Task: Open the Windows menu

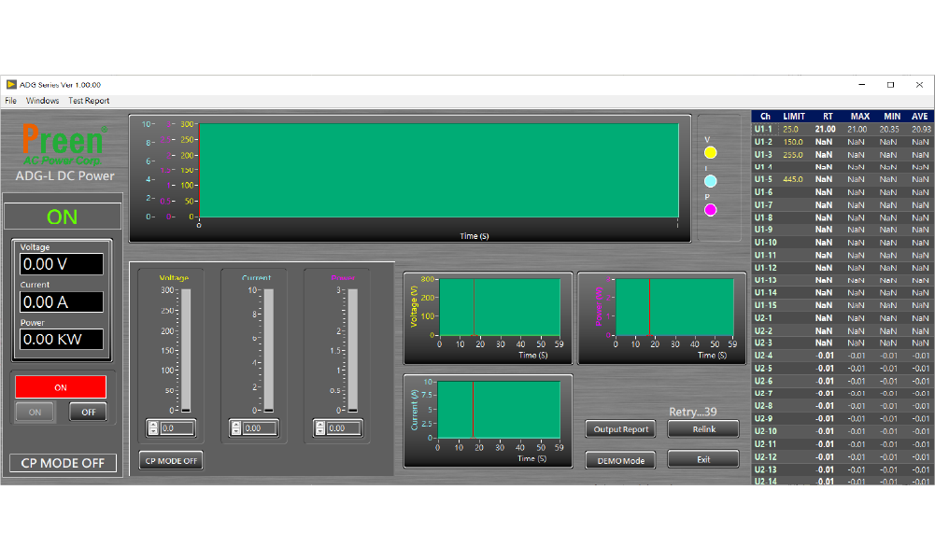Action: (42, 101)
